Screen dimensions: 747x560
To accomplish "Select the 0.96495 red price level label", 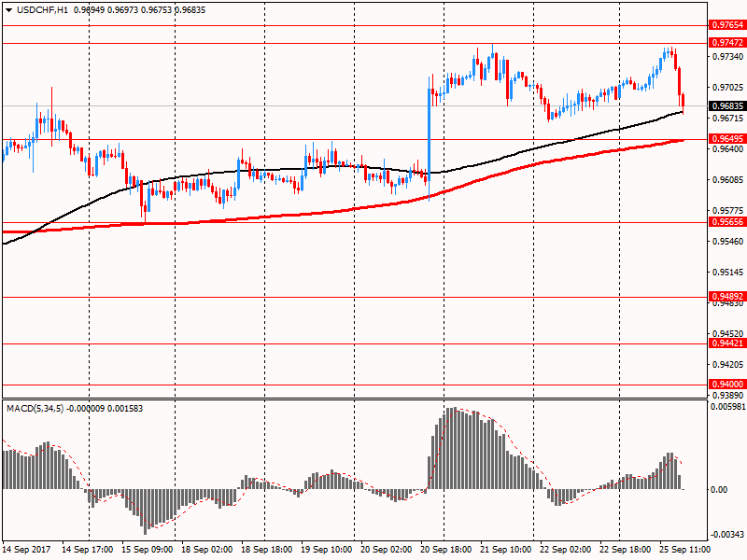I will (x=727, y=138).
